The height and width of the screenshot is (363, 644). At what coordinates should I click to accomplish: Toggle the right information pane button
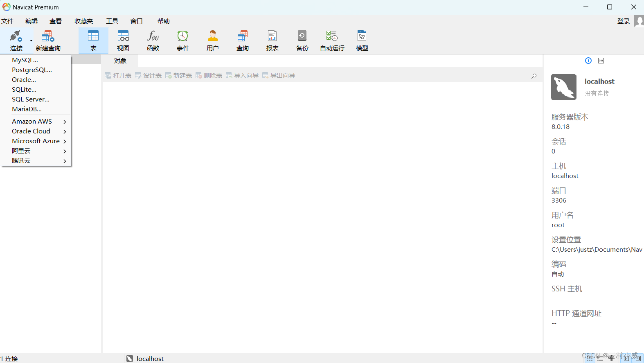(x=638, y=358)
